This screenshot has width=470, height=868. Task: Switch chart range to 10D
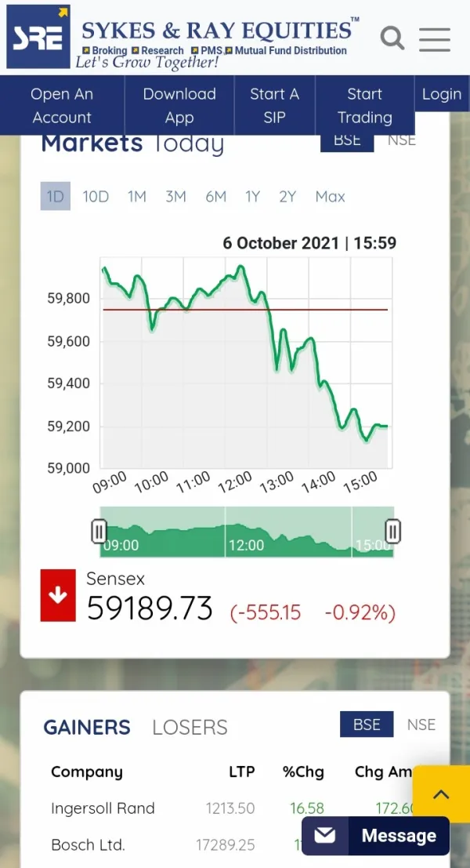96,196
